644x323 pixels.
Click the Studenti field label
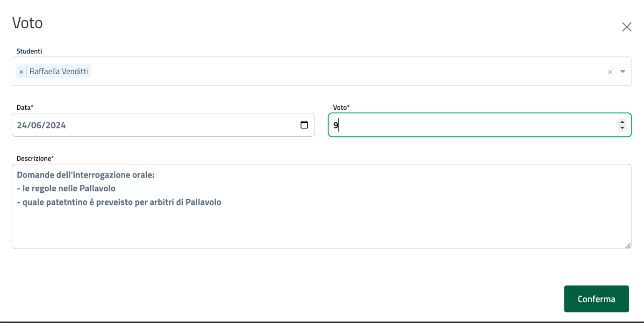click(29, 51)
